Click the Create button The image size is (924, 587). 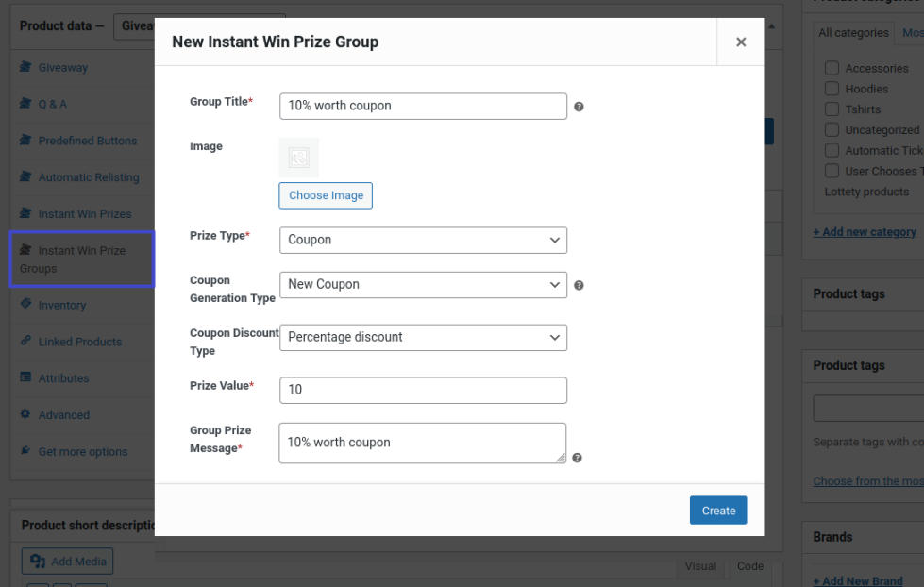(x=718, y=511)
